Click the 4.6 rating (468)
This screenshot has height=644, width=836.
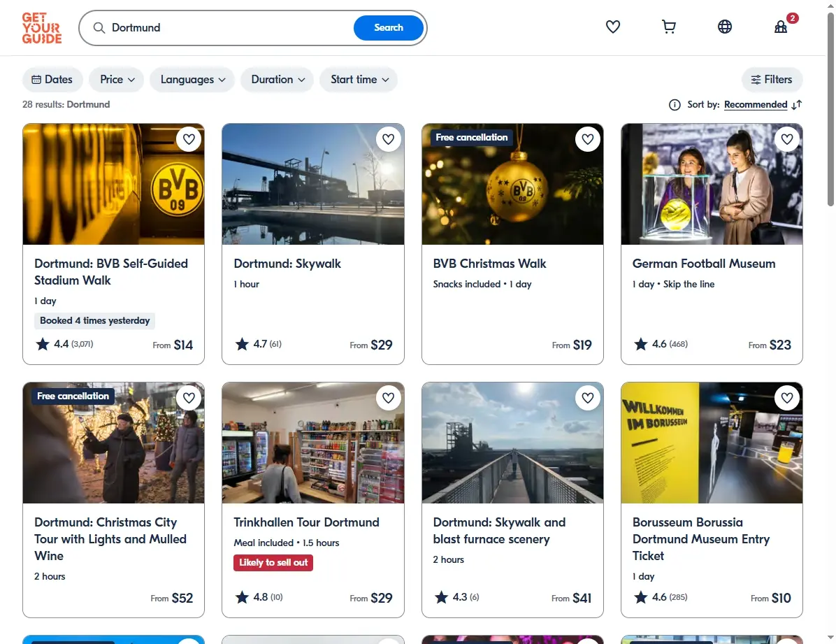click(661, 344)
